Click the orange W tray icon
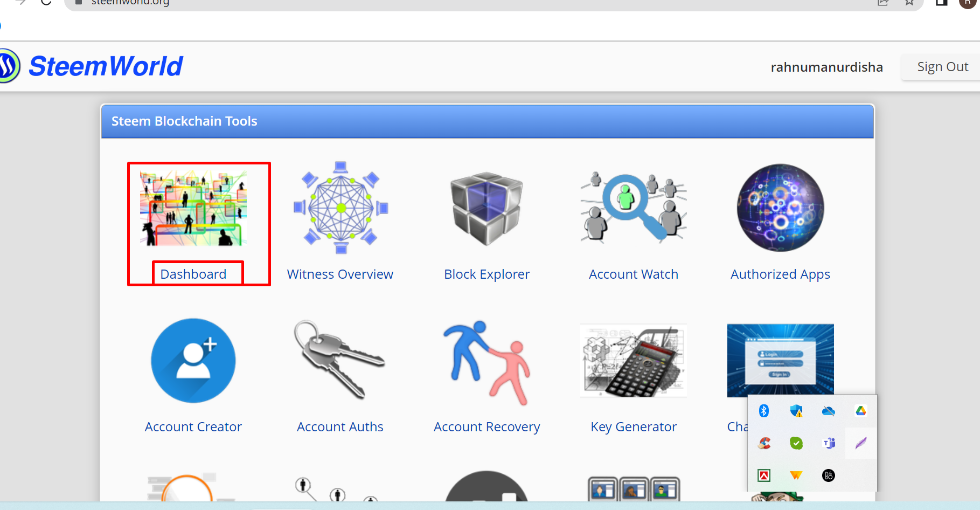Image resolution: width=980 pixels, height=510 pixels. point(796,475)
